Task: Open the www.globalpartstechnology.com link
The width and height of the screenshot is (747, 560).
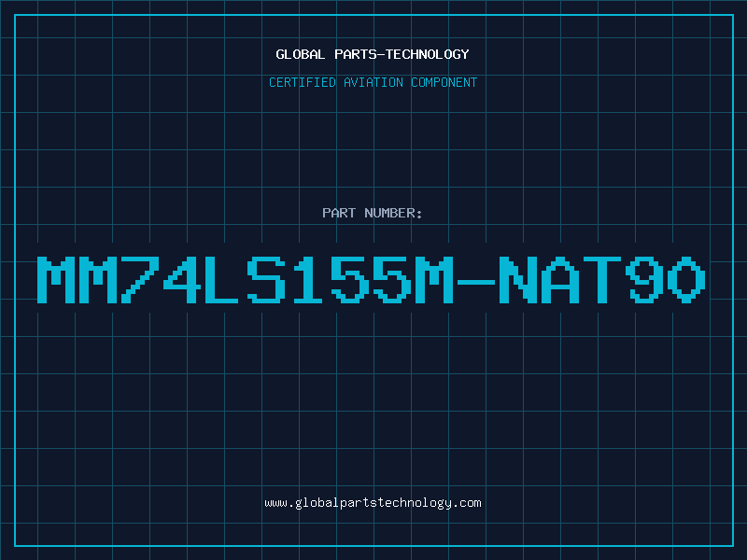Action: (373, 503)
